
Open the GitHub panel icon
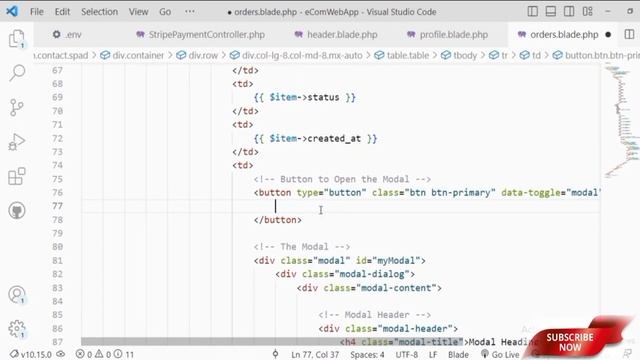[x=17, y=211]
